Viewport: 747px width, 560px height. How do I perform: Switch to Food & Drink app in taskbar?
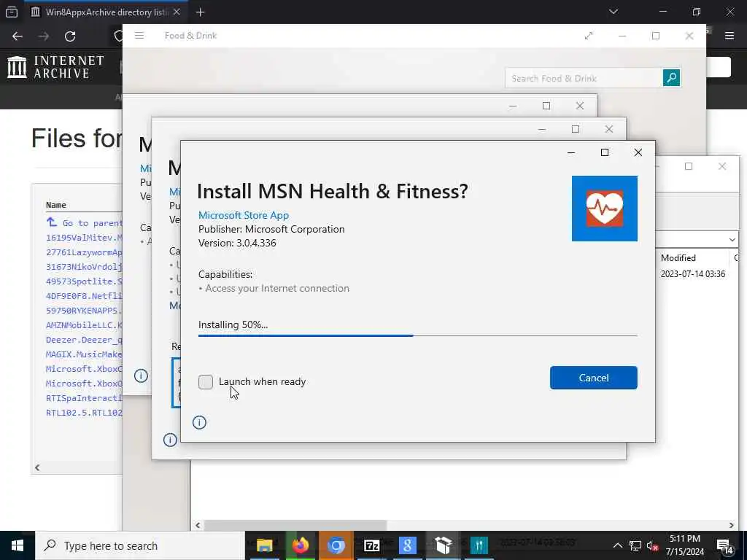pyautogui.click(x=479, y=545)
